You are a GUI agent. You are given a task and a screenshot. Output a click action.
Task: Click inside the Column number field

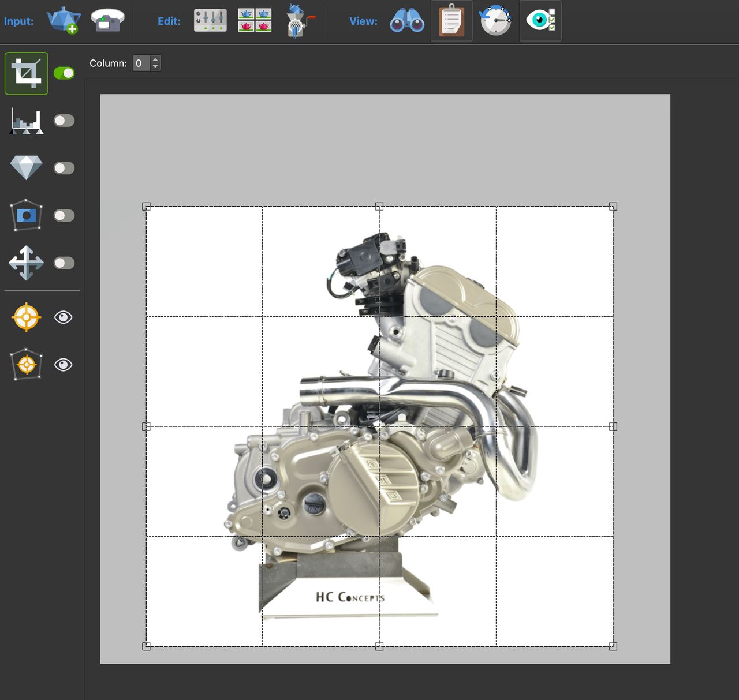tap(140, 63)
